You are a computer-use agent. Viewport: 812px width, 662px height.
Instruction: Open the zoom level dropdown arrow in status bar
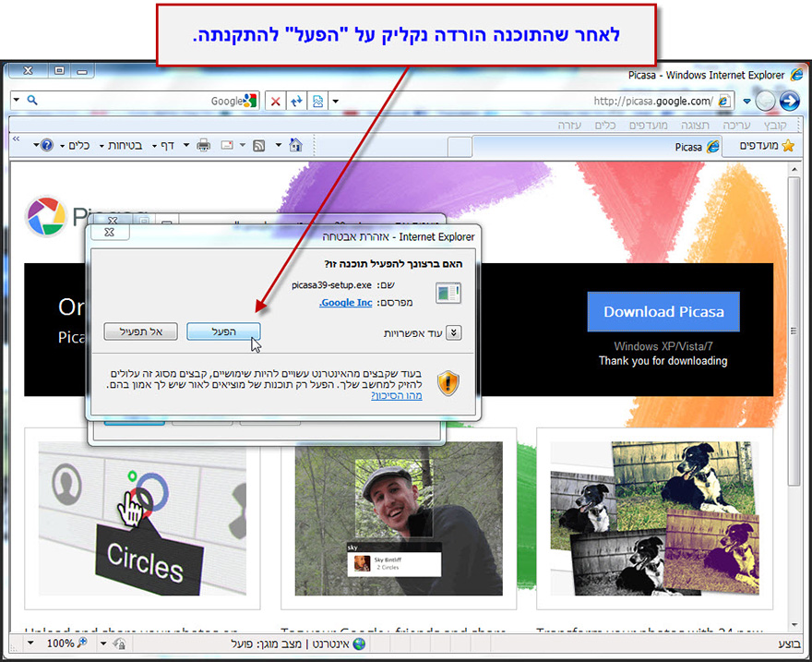click(x=30, y=644)
